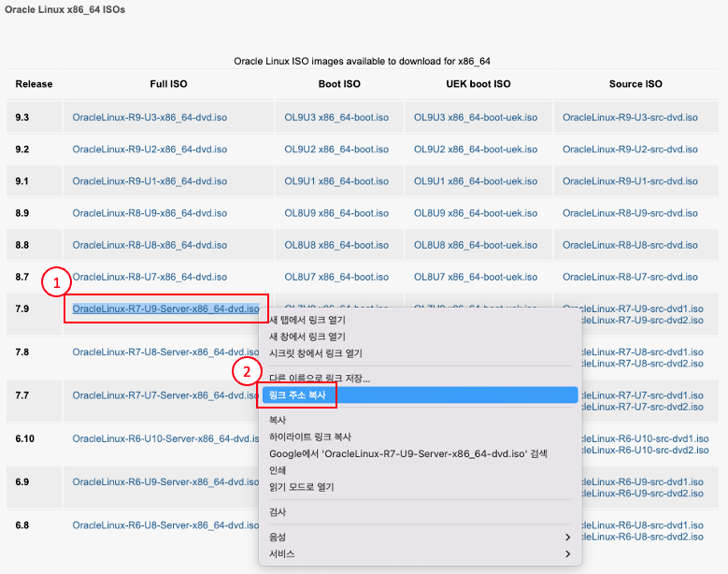Click OL8U9 x86_64-boot-uek.iso link
Image resolution: width=728 pixels, height=574 pixels.
pyautogui.click(x=476, y=214)
